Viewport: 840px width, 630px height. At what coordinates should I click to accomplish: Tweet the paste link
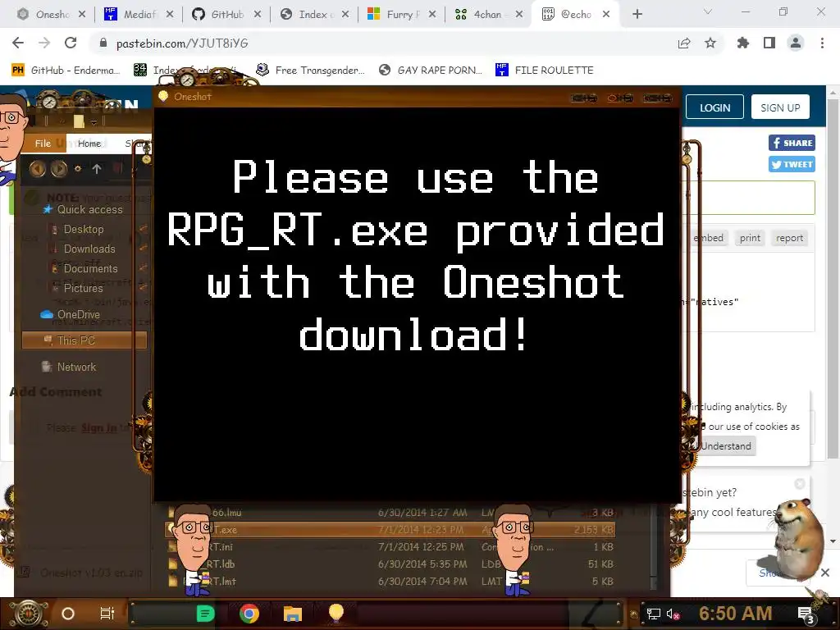click(792, 164)
